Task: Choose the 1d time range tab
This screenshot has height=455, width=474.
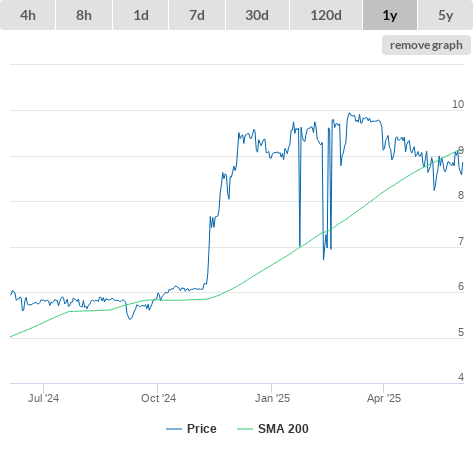Action: (x=141, y=15)
